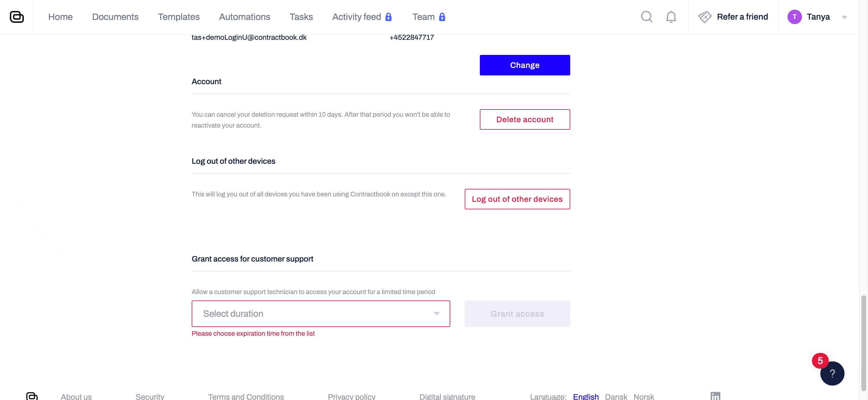
Task: Switch language to Dansk
Action: pyautogui.click(x=616, y=396)
